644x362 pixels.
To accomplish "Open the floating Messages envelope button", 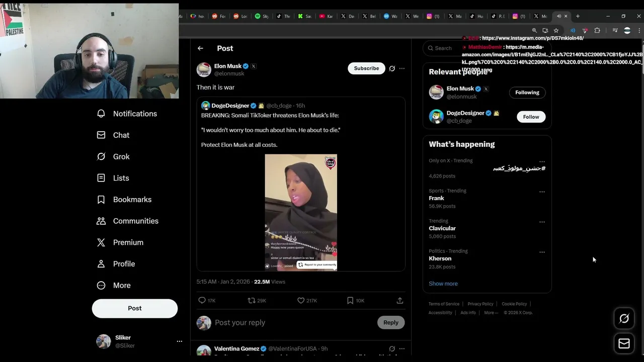I will tap(624, 344).
